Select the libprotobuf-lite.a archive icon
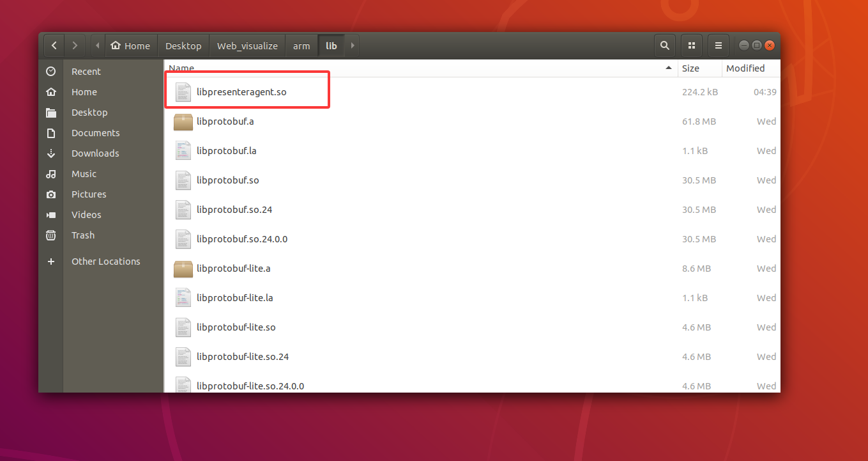Viewport: 868px width, 461px height. coord(183,269)
